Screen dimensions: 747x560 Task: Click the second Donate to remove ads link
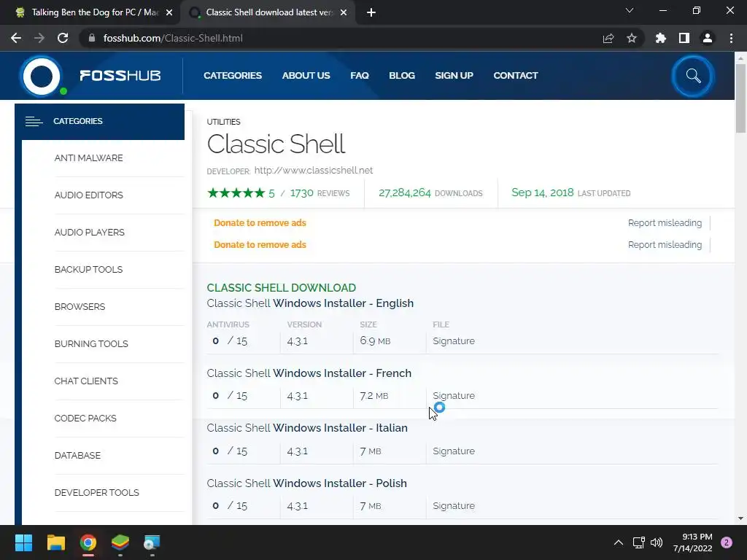tap(260, 245)
